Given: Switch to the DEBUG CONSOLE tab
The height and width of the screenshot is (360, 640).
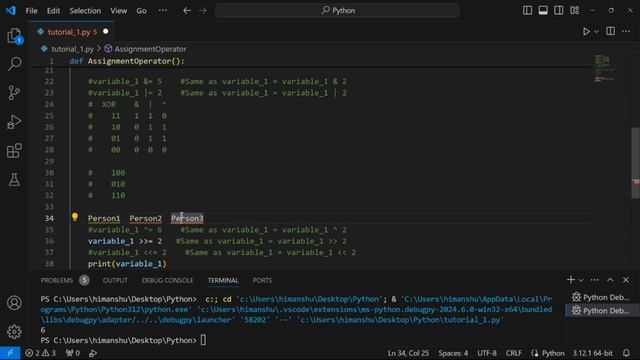Looking at the screenshot, I should coord(167,280).
